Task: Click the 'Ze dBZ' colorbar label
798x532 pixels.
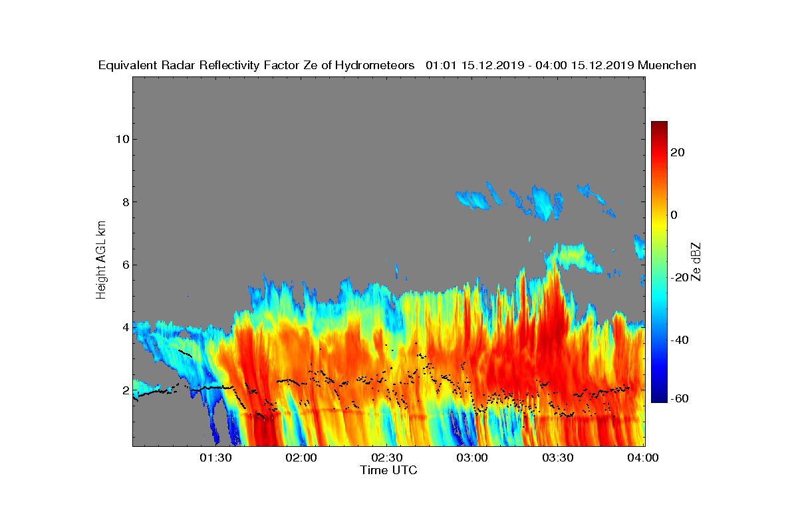Action: point(696,261)
